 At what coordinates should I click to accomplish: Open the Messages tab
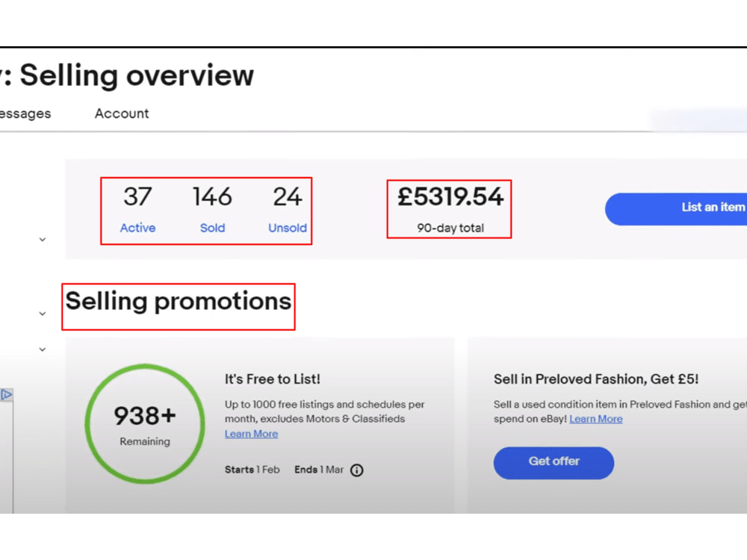[25, 113]
